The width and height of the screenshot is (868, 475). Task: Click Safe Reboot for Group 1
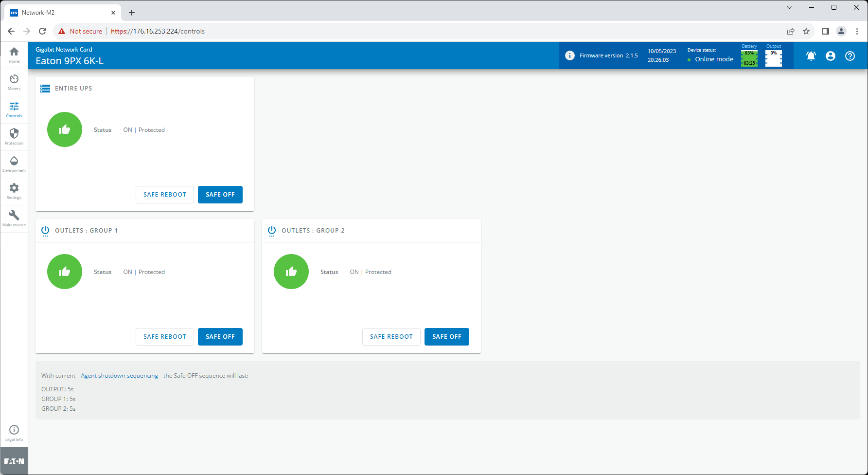(165, 337)
